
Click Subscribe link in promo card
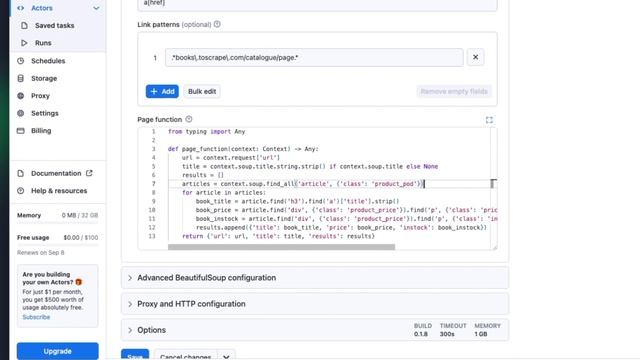point(36,317)
